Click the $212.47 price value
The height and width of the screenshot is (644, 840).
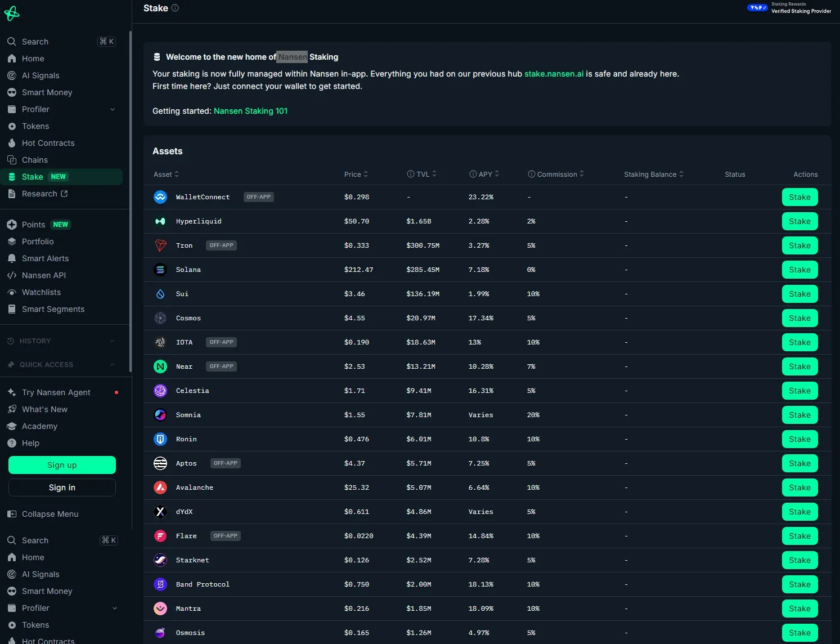(358, 270)
